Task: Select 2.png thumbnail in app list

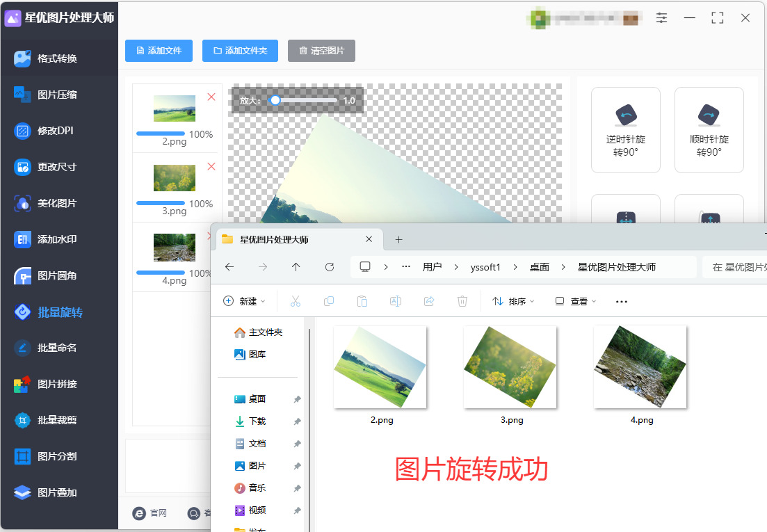Action: 175,108
